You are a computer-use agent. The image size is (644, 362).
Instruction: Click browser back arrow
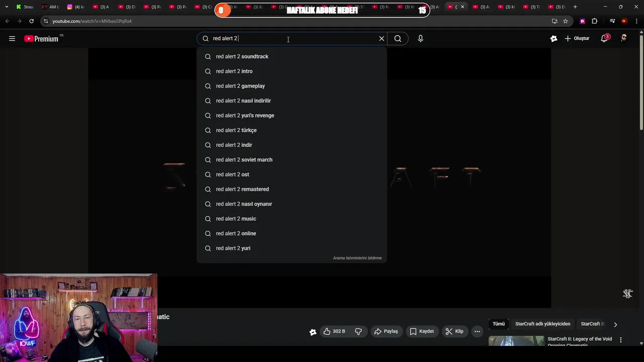pos(7,21)
